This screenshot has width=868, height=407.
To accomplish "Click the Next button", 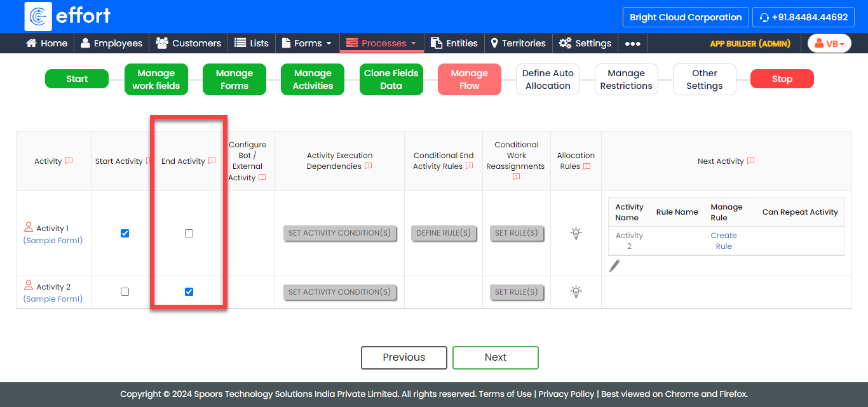I will click(495, 357).
